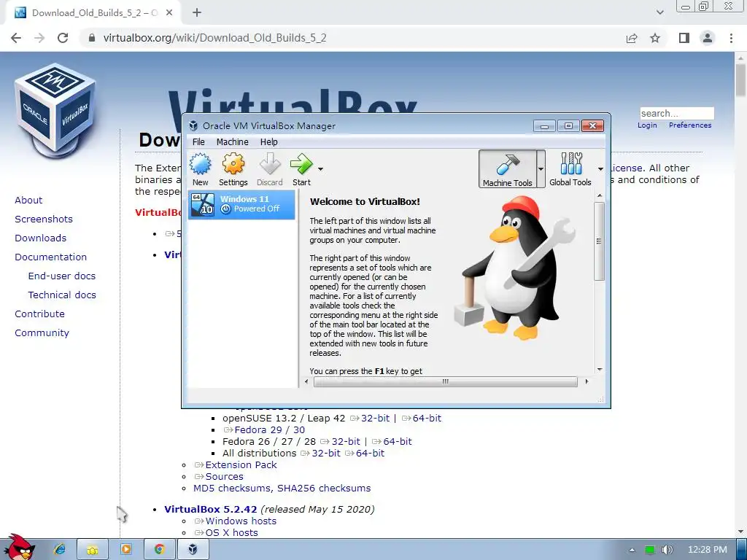Viewport: 747px width, 560px height.
Task: Open Help menu in VirtualBox Manager
Action: (x=268, y=142)
